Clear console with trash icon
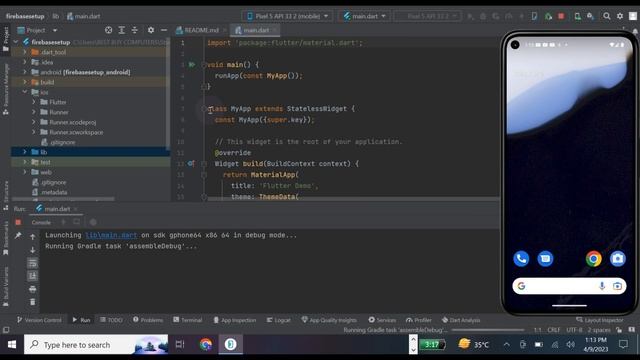This screenshot has height=360, width=640. (33, 302)
